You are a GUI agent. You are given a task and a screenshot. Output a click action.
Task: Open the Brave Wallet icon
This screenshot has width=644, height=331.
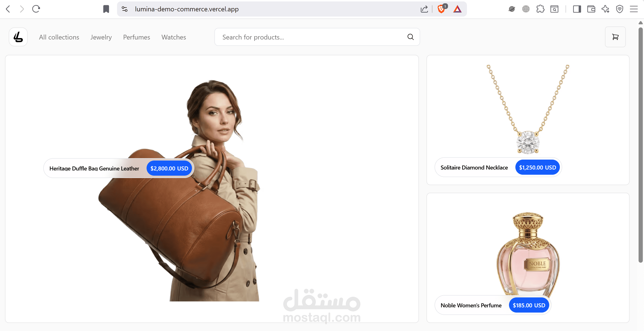pyautogui.click(x=591, y=9)
